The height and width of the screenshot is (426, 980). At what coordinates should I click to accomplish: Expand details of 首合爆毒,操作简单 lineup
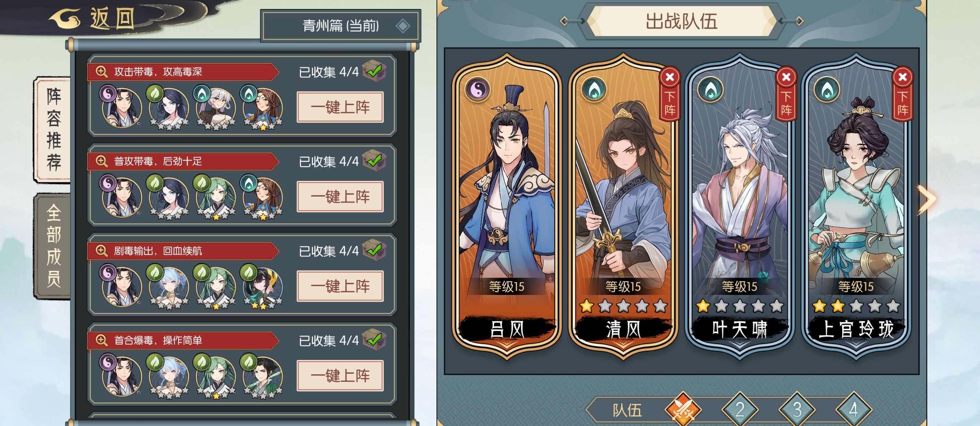tap(101, 340)
